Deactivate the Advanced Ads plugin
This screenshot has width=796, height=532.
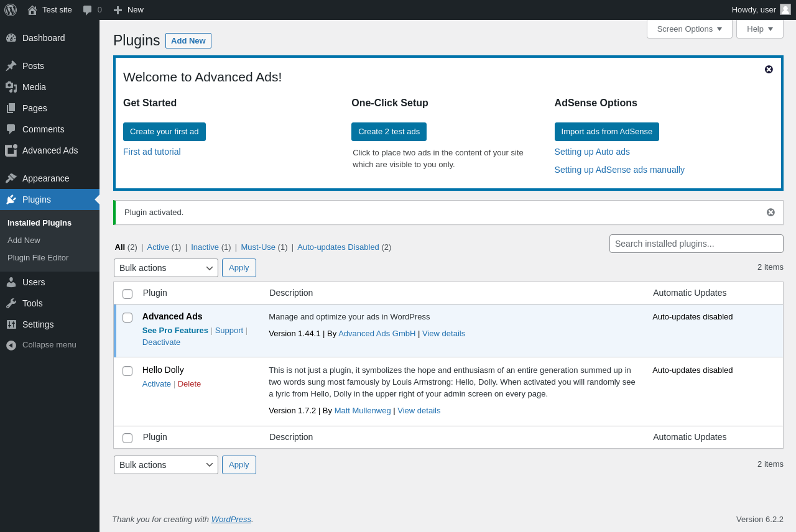click(x=161, y=342)
